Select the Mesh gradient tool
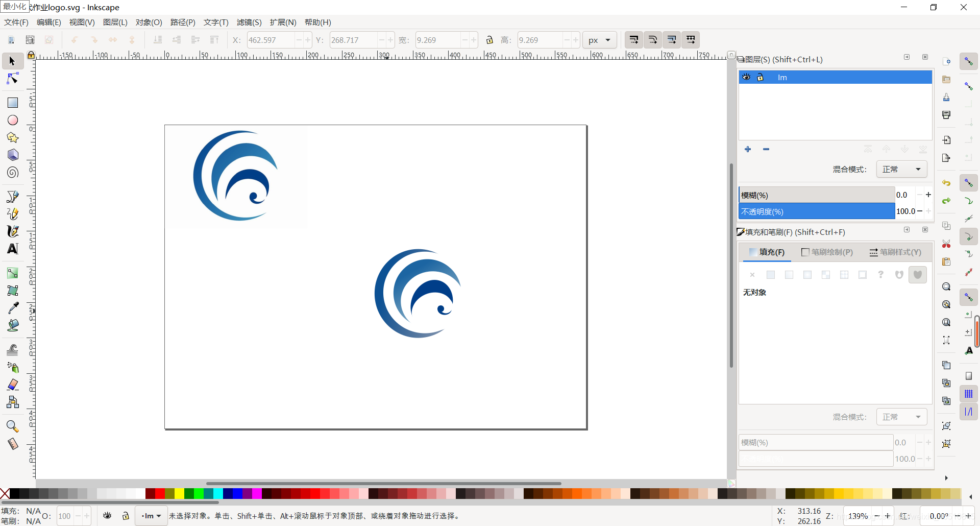The width and height of the screenshot is (980, 526). [12, 291]
